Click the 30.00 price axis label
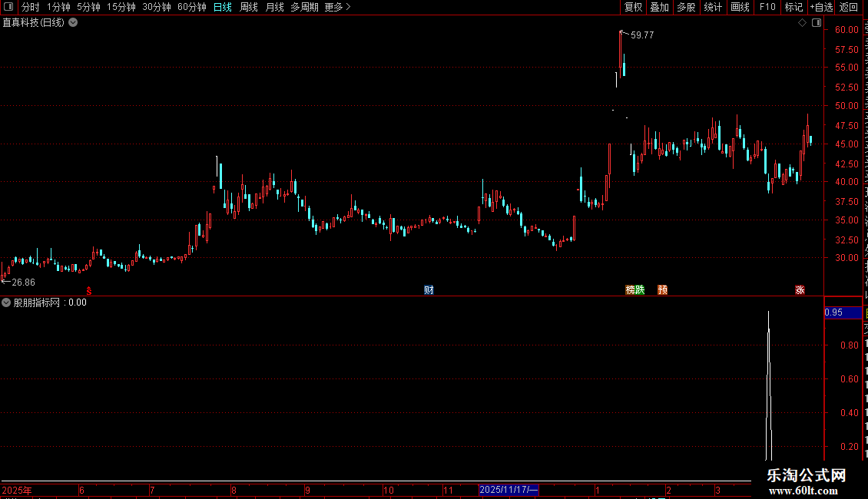This screenshot has height=499, width=868. (846, 258)
